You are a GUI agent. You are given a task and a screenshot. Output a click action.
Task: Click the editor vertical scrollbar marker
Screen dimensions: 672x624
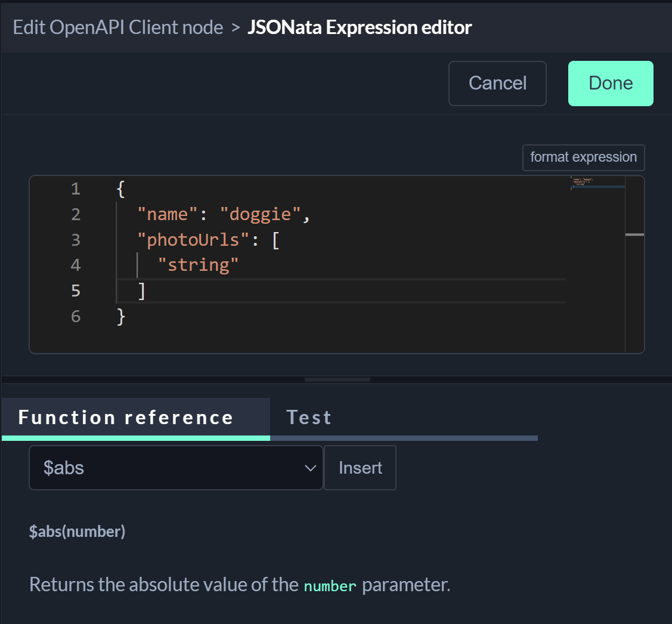pyautogui.click(x=634, y=234)
